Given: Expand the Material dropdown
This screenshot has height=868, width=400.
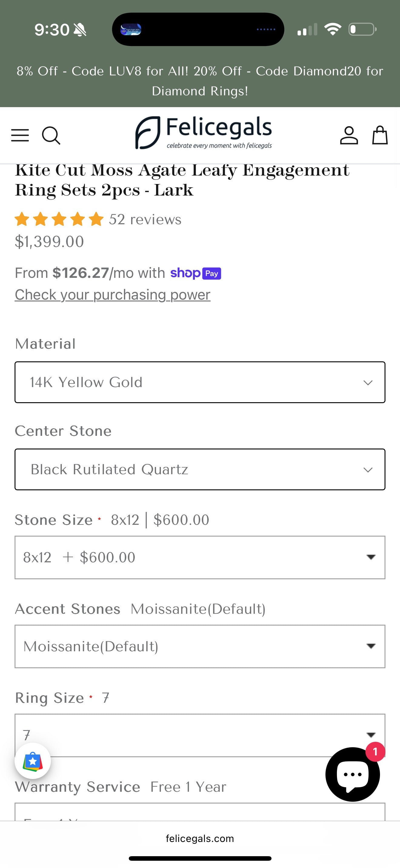Looking at the screenshot, I should (x=200, y=382).
